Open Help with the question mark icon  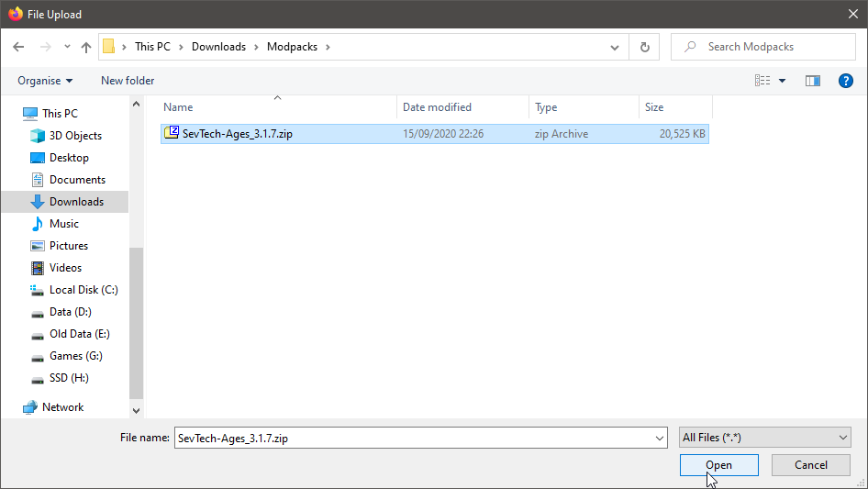[845, 81]
